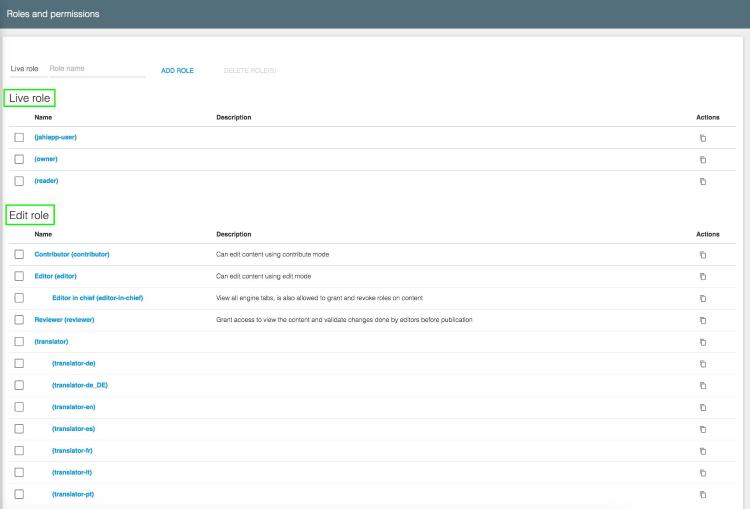The height and width of the screenshot is (509, 750).
Task: Focus the Role name input field
Action: point(97,69)
